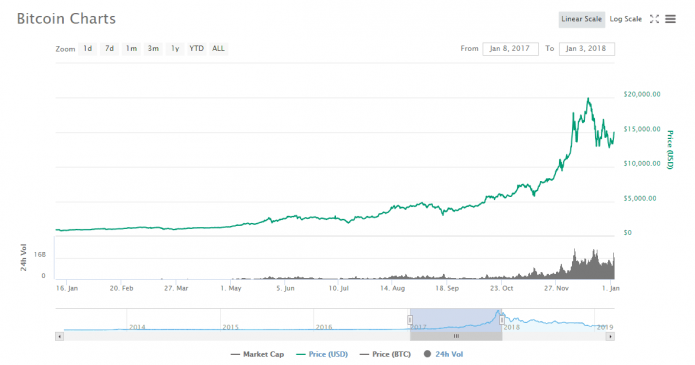This screenshot has width=695, height=365.
Task: Set zoom range to 1m
Action: coord(131,49)
